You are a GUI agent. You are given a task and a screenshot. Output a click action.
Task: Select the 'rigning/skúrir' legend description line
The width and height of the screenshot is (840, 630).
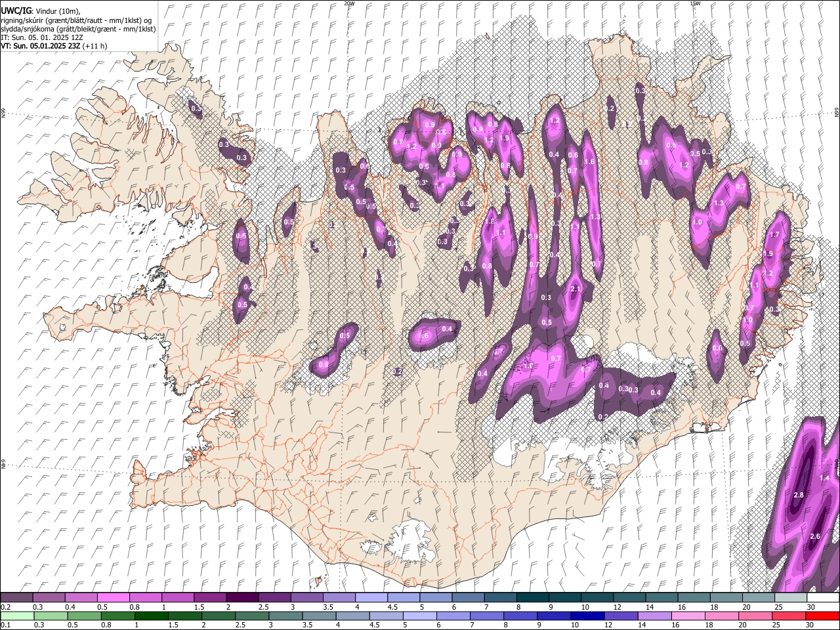(x=76, y=20)
